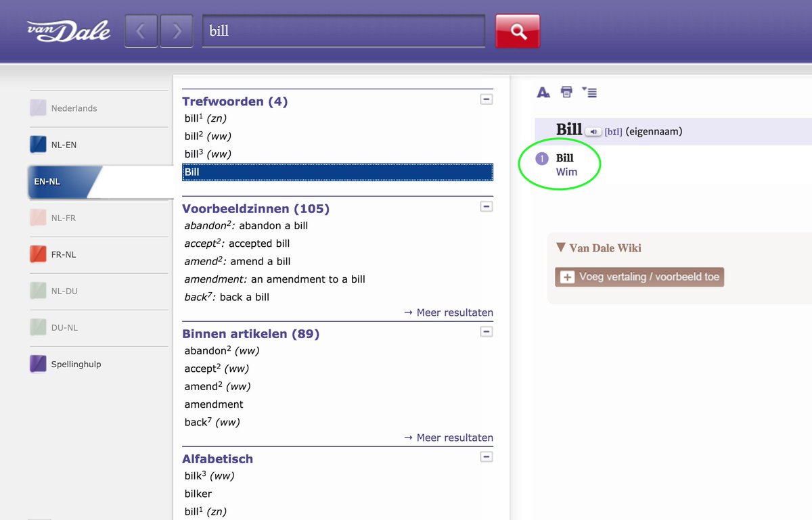Collapse the Binnen artikelen section
The width and height of the screenshot is (812, 520).
(x=486, y=331)
